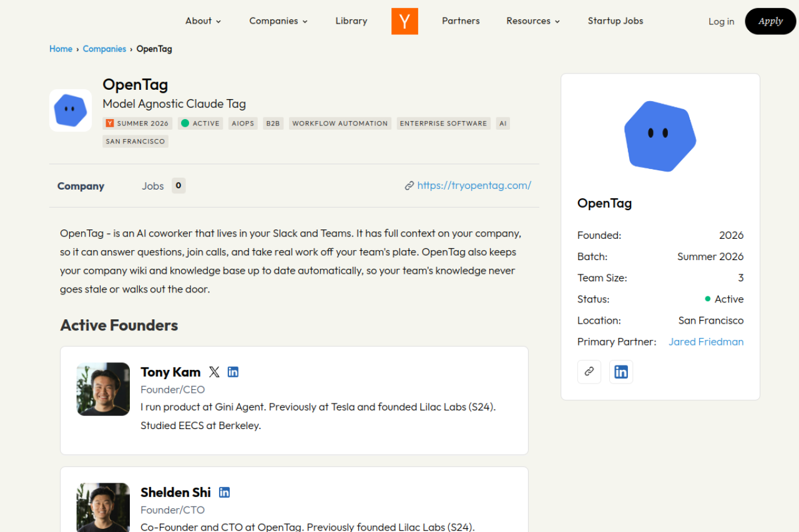Open the tryopentag.com website link

tap(474, 185)
